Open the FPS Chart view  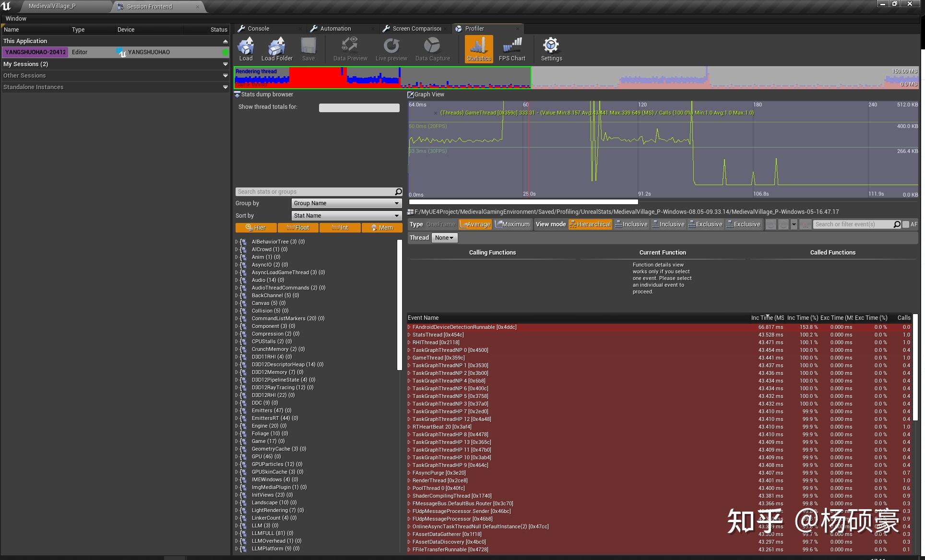512,49
